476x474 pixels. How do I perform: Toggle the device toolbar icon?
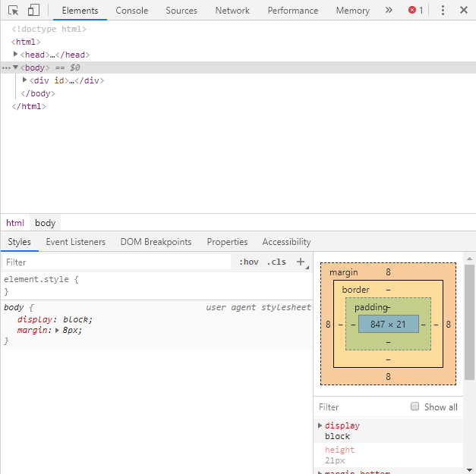[33, 11]
